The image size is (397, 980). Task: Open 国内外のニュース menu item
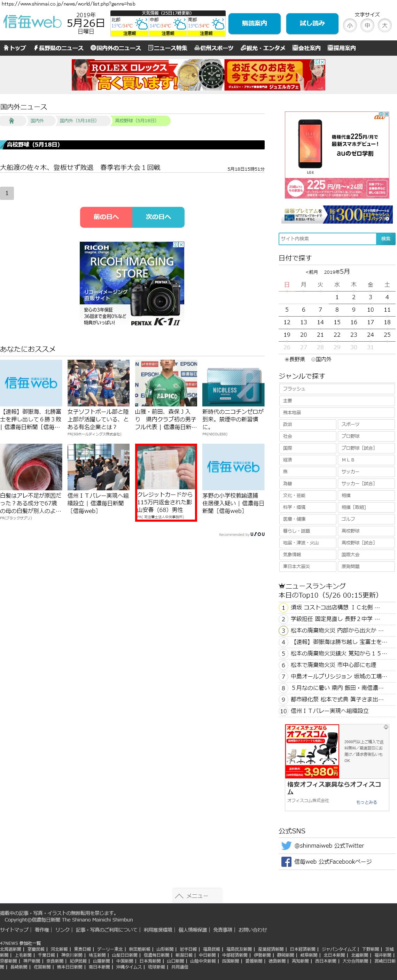click(116, 48)
